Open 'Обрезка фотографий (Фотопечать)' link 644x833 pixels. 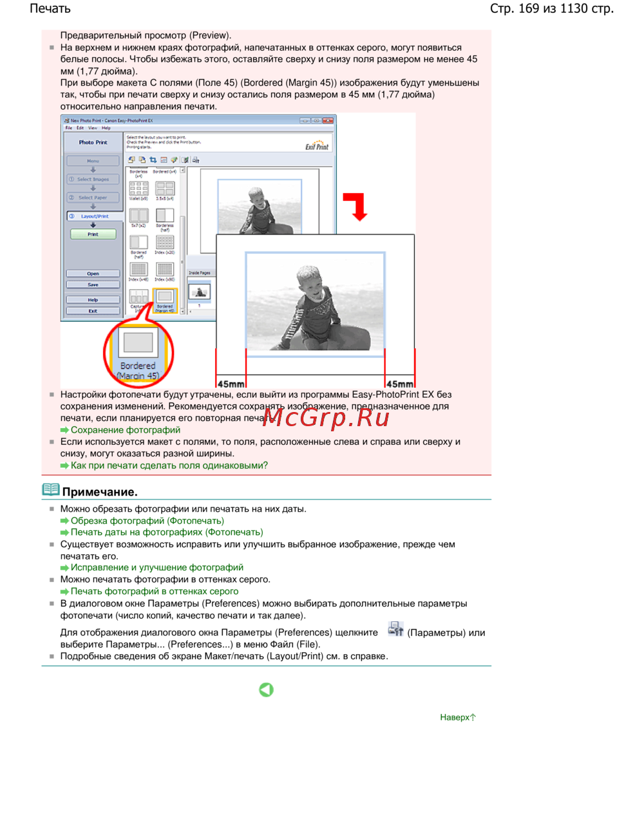pyautogui.click(x=147, y=521)
